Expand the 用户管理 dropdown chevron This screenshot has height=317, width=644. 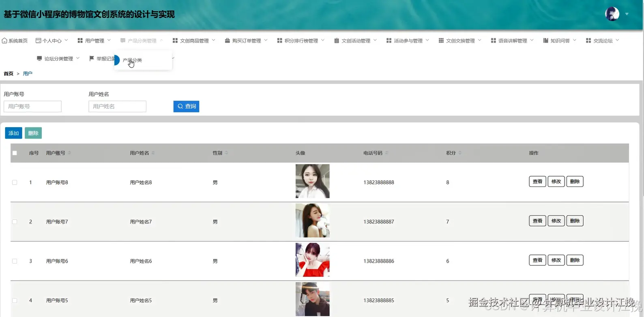[109, 40]
